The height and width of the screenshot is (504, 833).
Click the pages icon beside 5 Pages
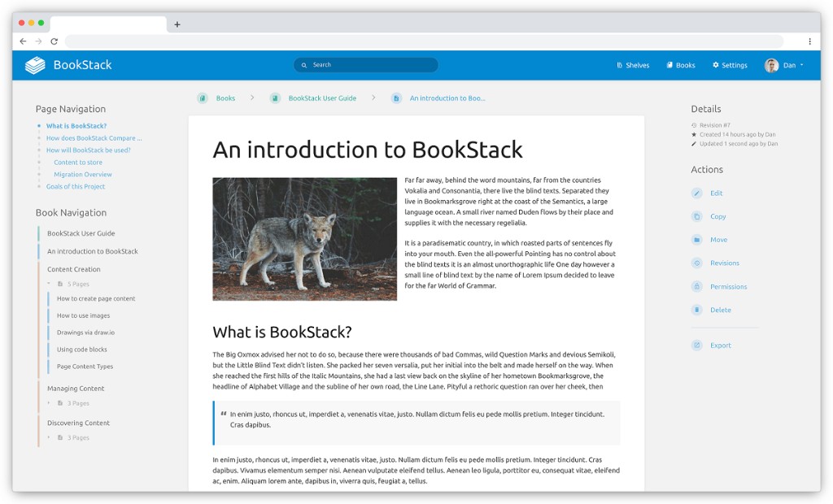60,285
